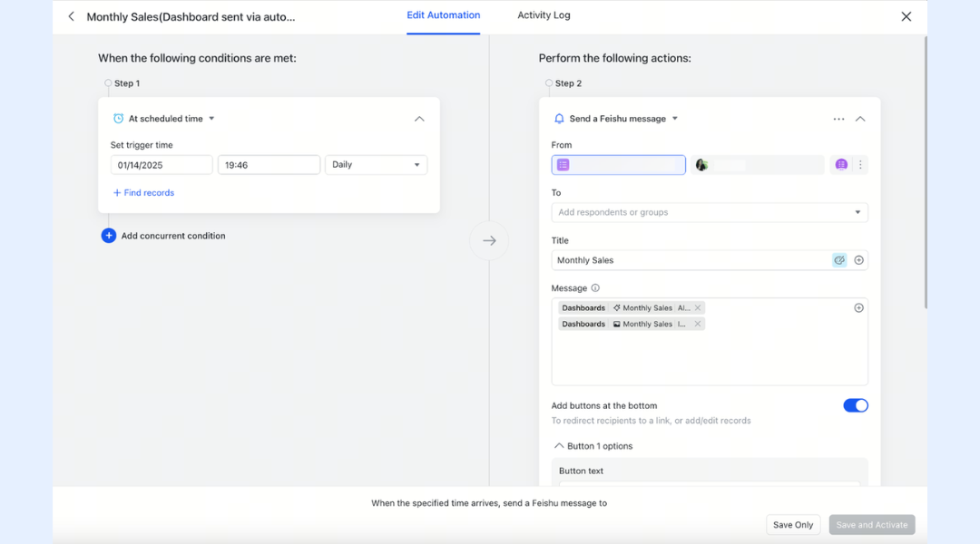
Task: Click the arrow circle between the steps
Action: point(489,240)
